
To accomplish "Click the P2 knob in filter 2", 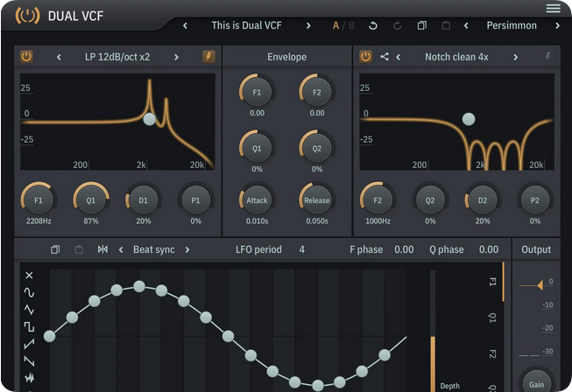I will (x=535, y=200).
